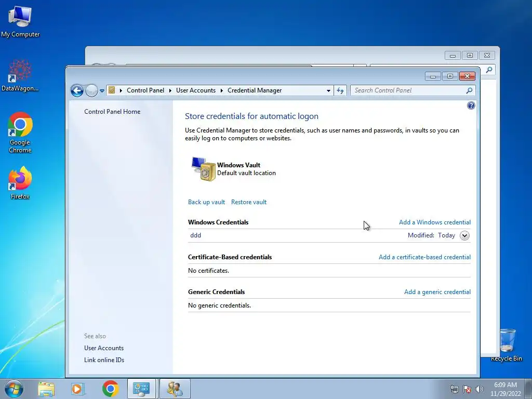Click the search magnifier in Control Panel
This screenshot has width=532, height=399.
pyautogui.click(x=469, y=90)
